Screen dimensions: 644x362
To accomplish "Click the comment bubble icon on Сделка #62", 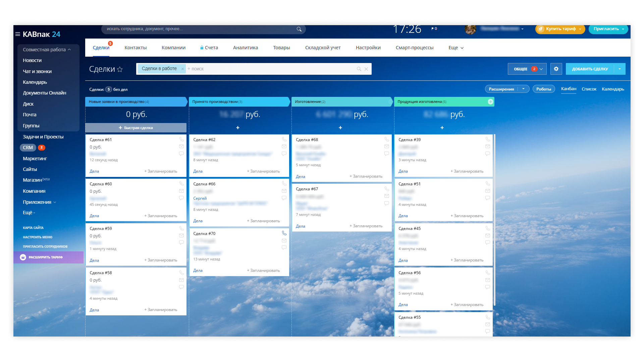I will coord(284,154).
